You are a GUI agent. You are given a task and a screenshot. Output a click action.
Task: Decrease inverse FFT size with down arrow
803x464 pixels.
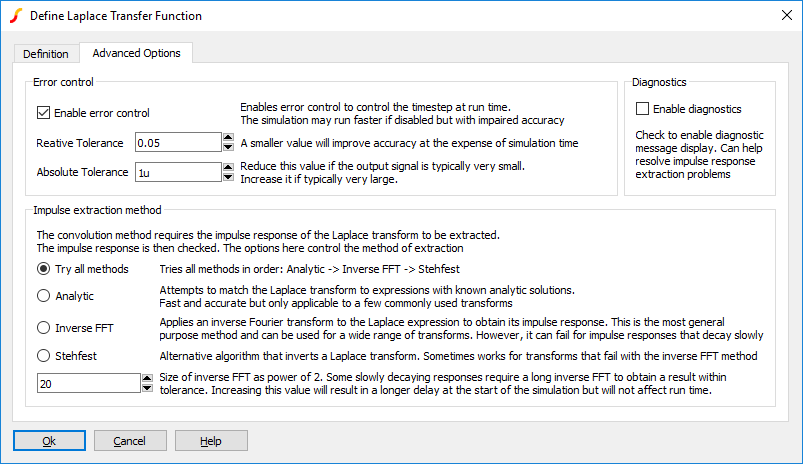[x=147, y=388]
